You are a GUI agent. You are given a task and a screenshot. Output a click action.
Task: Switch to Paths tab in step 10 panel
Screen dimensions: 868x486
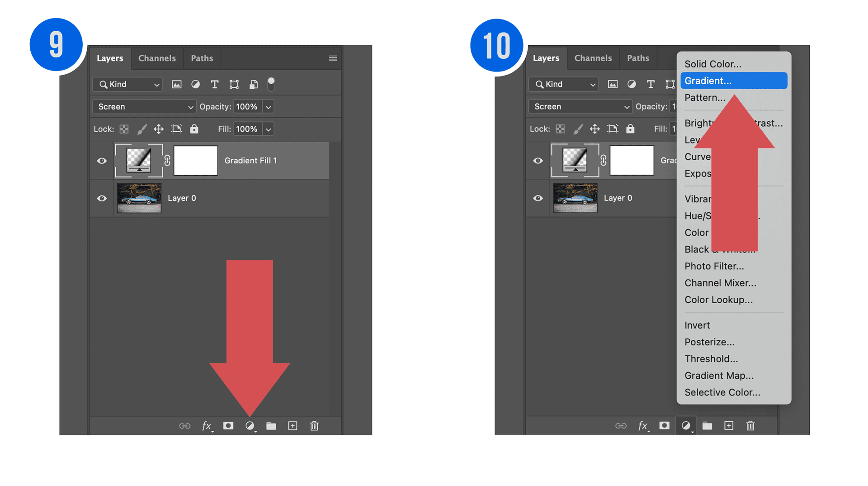pyautogui.click(x=638, y=58)
